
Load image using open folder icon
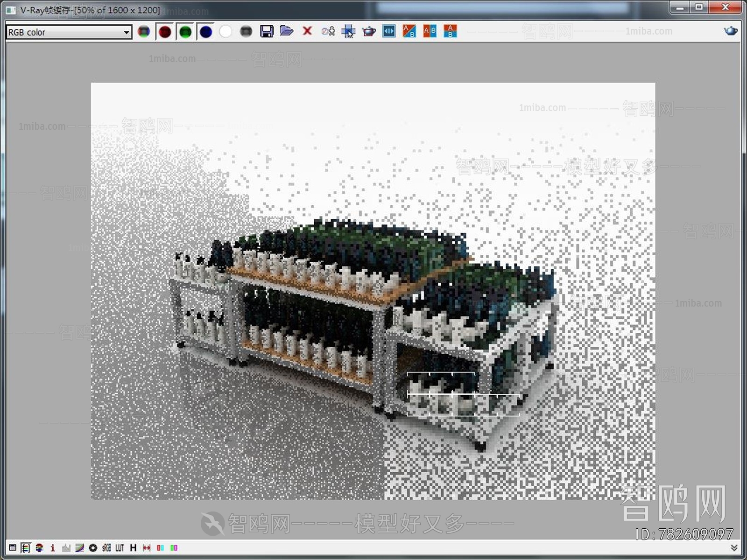287,31
